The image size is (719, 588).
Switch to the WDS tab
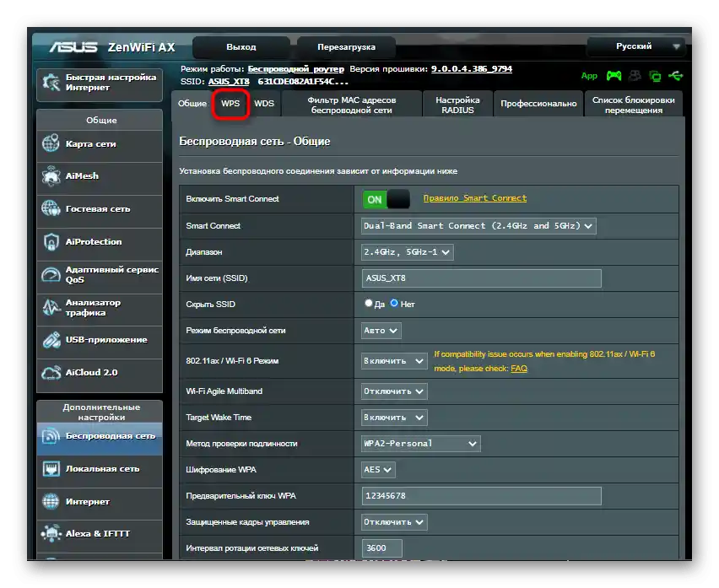click(x=264, y=104)
